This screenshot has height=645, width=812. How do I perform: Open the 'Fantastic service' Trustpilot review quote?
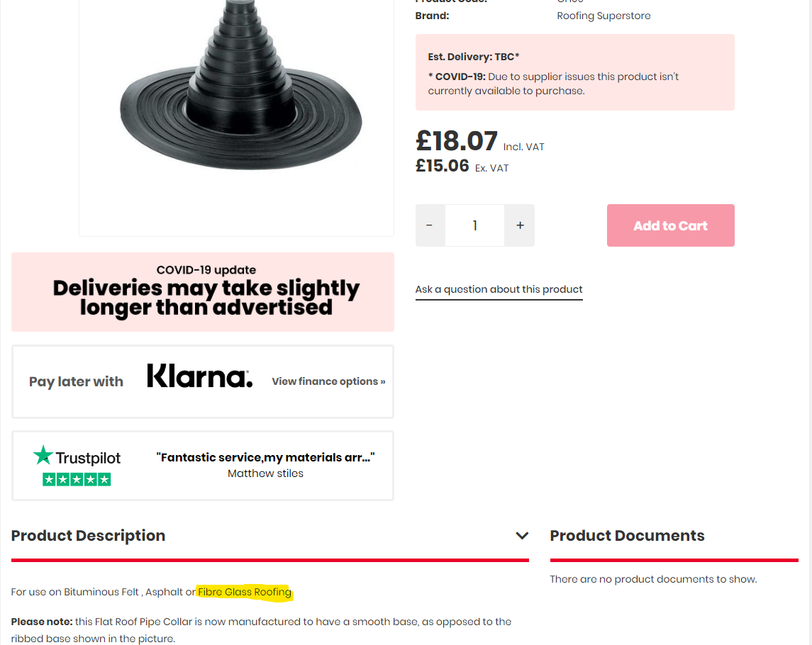tap(265, 457)
